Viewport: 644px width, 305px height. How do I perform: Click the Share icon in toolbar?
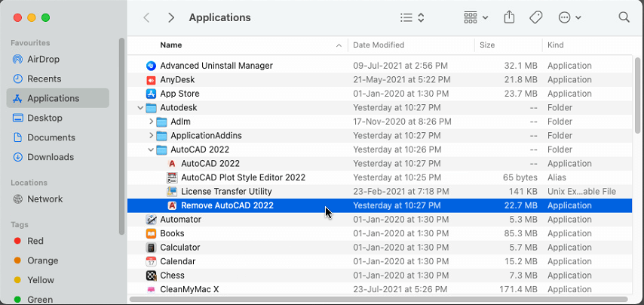pyautogui.click(x=508, y=17)
